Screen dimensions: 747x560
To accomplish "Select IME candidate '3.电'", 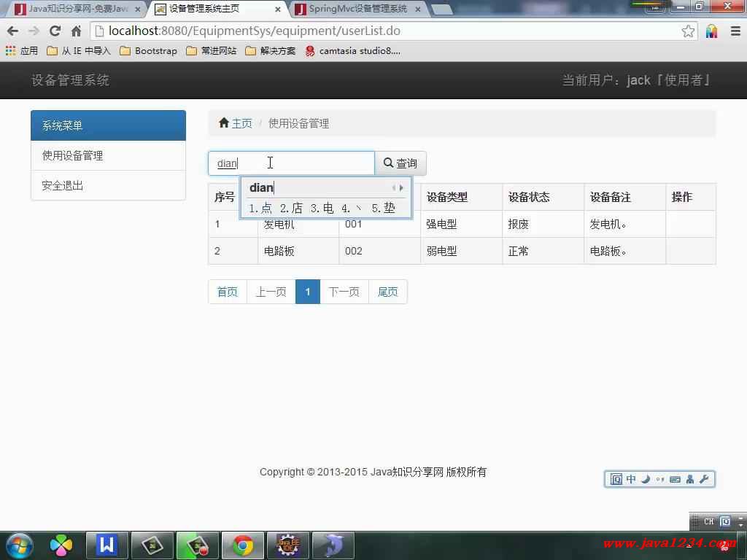I will pos(322,209).
